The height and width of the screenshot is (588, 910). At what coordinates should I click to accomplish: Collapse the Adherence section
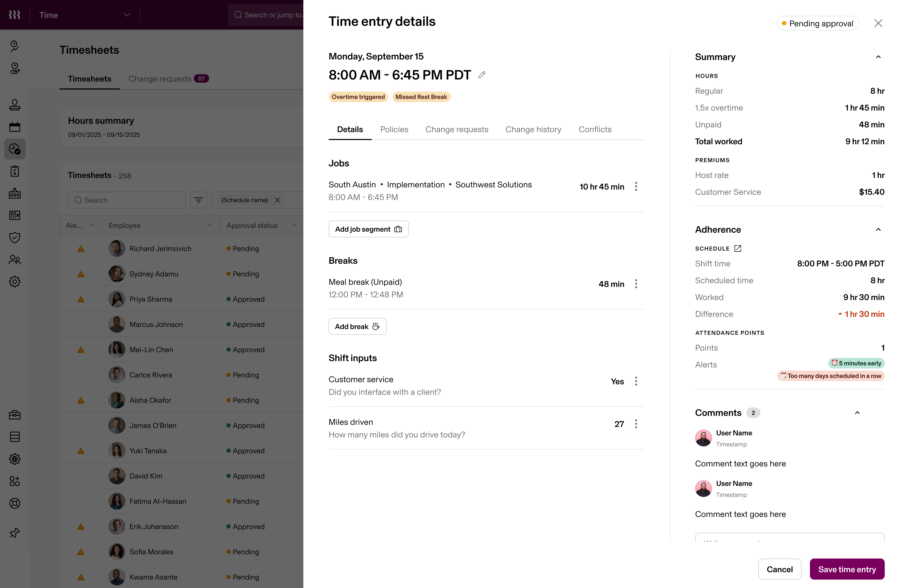[878, 230]
